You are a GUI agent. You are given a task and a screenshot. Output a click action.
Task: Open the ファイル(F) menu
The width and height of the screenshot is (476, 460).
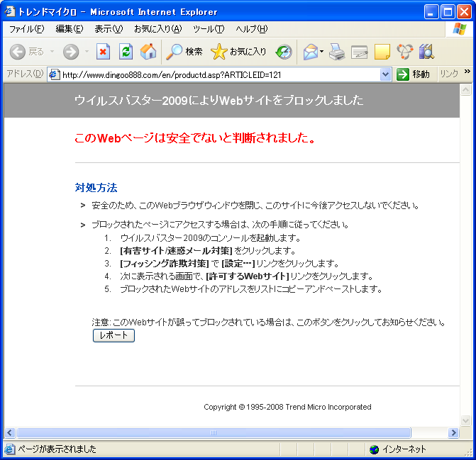pyautogui.click(x=27, y=29)
